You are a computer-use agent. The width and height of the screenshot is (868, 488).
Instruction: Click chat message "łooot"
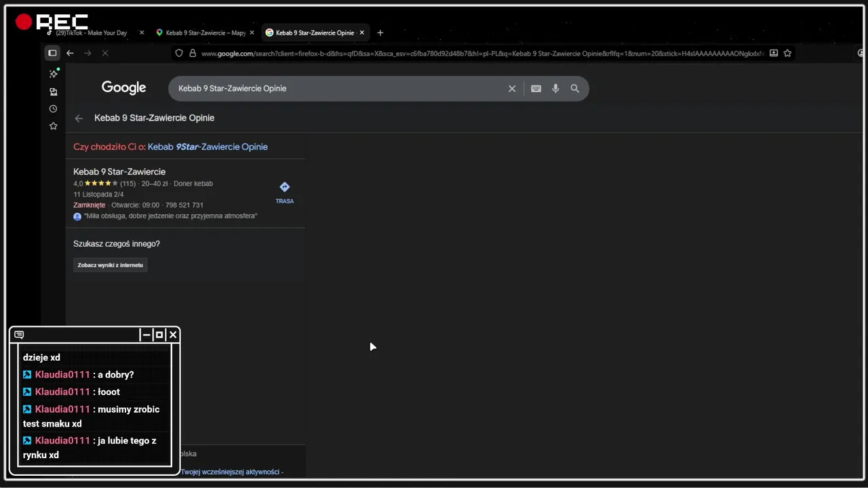108,392
